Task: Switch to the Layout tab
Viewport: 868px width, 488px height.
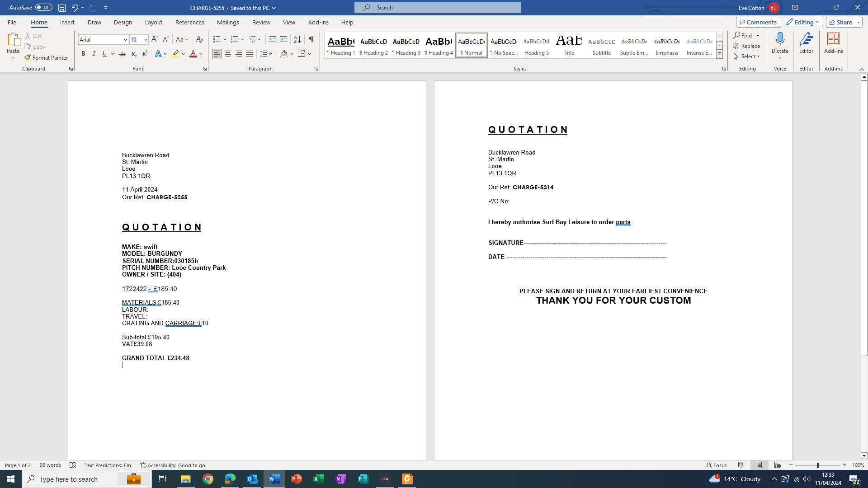Action: pos(153,22)
